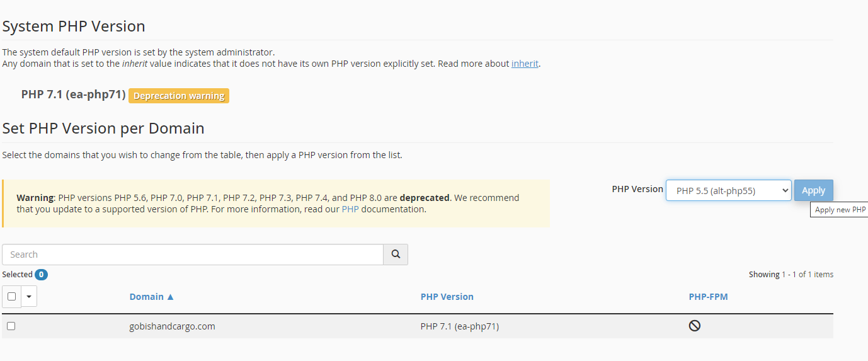Sort table by PHP Version column
The image size is (868, 361).
[x=447, y=297]
